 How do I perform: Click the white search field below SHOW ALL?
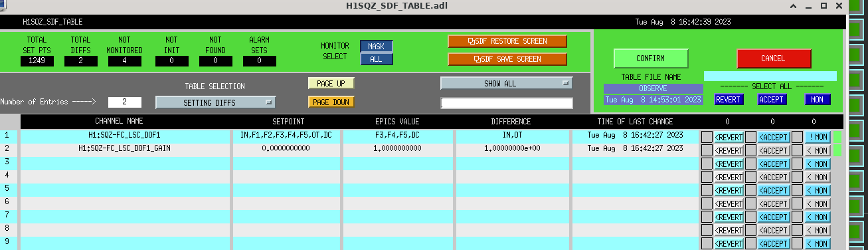[x=506, y=103]
